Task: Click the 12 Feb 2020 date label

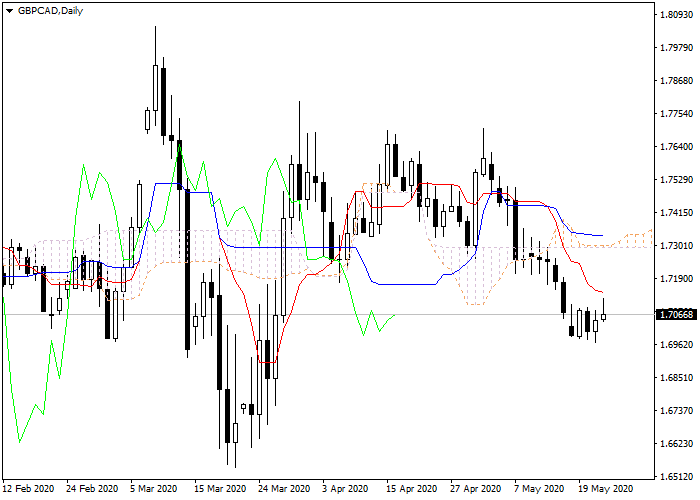Action: 29,489
